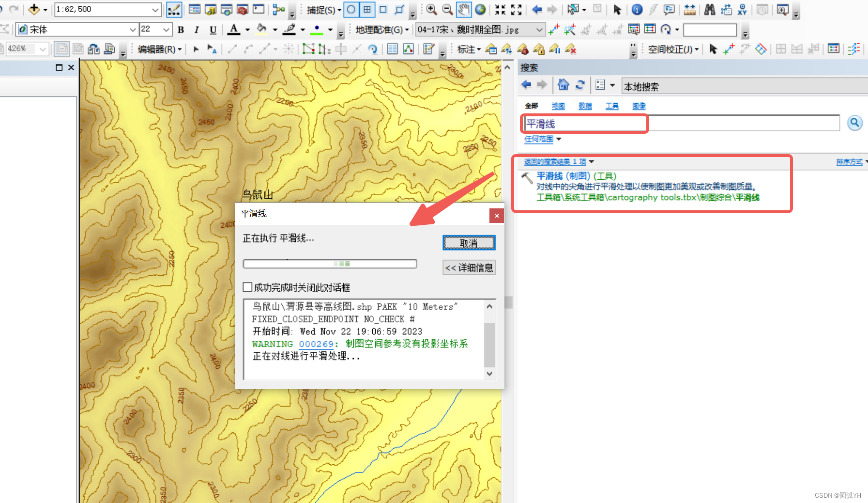
Task: Go to Search panel home
Action: pos(563,85)
